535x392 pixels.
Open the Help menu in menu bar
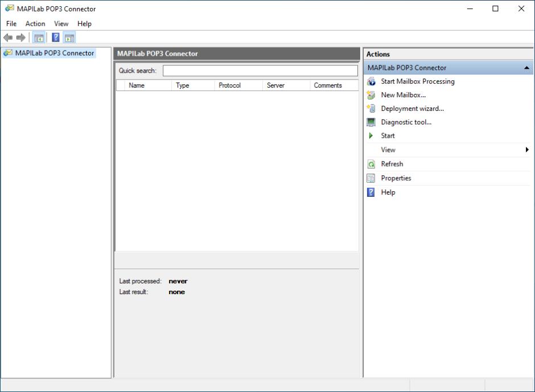[x=84, y=23]
